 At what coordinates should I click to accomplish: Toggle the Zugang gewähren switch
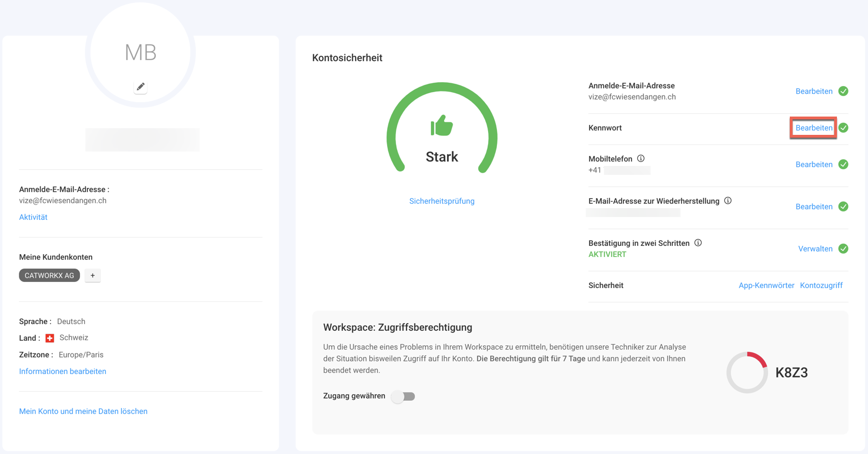pos(403,396)
